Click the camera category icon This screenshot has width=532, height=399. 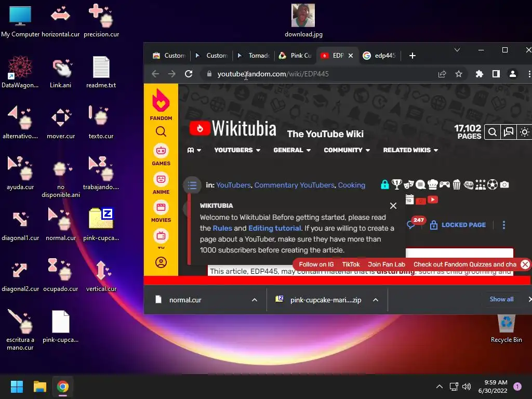[x=504, y=184]
